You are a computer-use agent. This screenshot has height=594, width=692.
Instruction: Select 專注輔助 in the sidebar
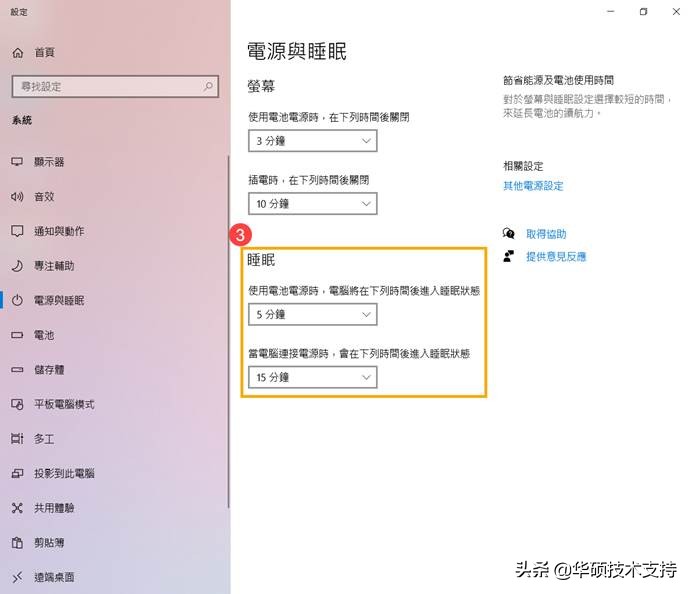[x=54, y=266]
